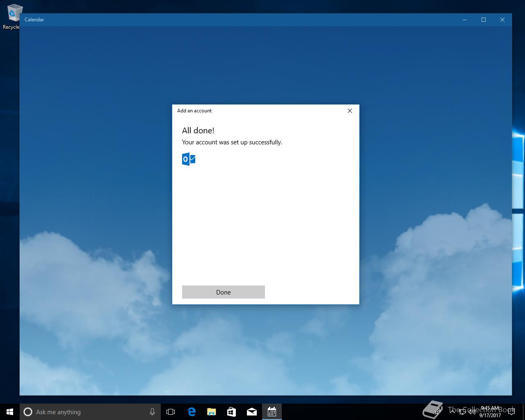Open the taskbar clock showing 9:45 AM

tap(490, 412)
